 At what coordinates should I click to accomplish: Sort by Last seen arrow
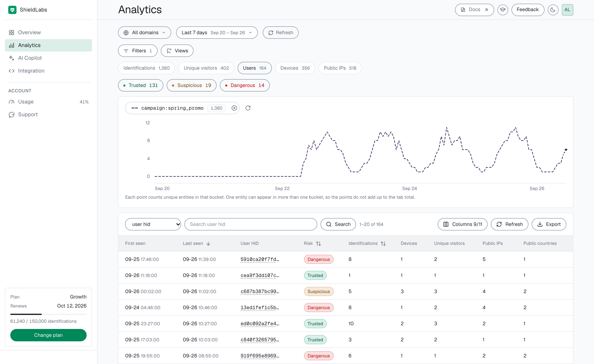pos(208,244)
